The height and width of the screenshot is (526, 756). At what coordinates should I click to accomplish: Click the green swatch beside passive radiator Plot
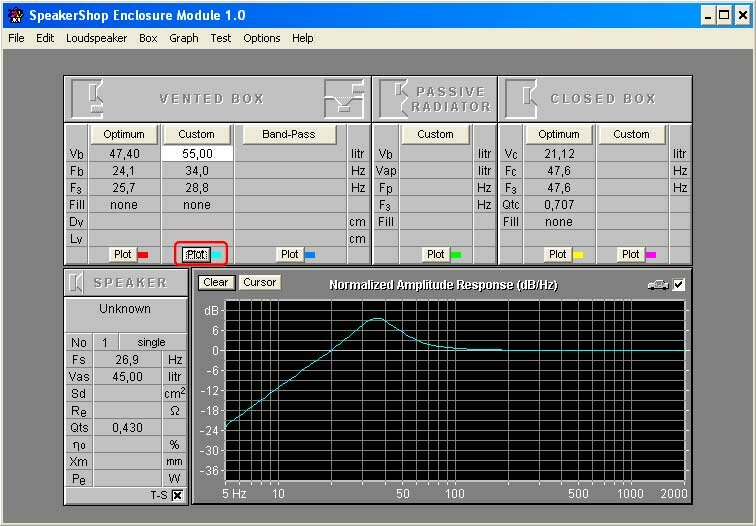(456, 255)
